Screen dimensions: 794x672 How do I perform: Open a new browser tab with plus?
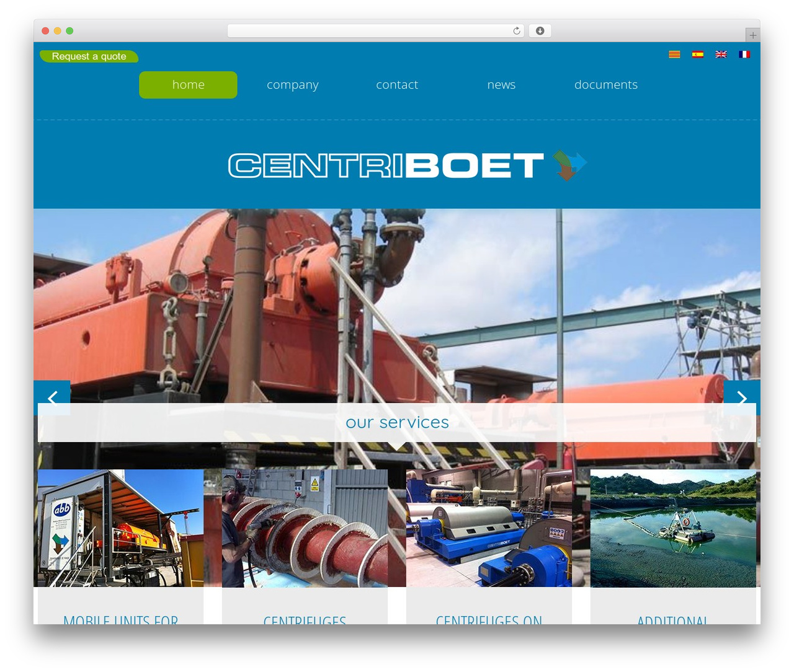pos(752,35)
